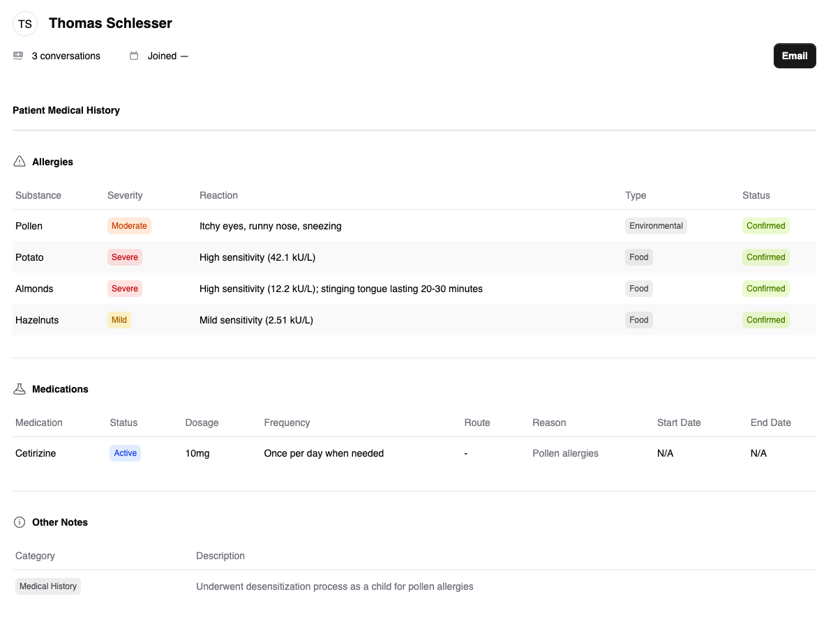The image size is (840, 617).
Task: Click the N/A value under Start Date
Action: (666, 453)
